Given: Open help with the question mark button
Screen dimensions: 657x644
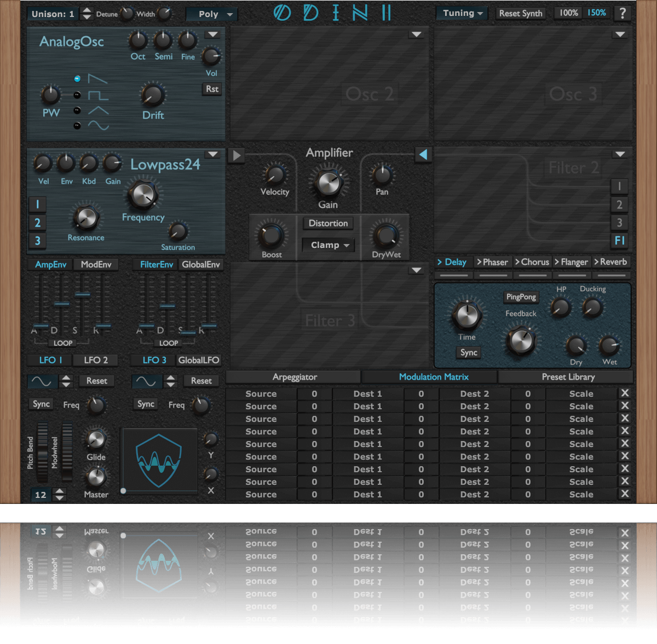Looking at the screenshot, I should coord(623,13).
